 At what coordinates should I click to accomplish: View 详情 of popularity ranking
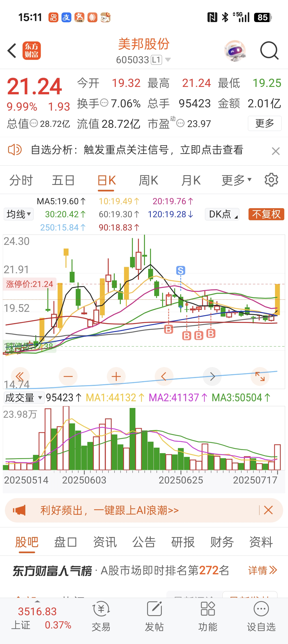pyautogui.click(x=262, y=571)
